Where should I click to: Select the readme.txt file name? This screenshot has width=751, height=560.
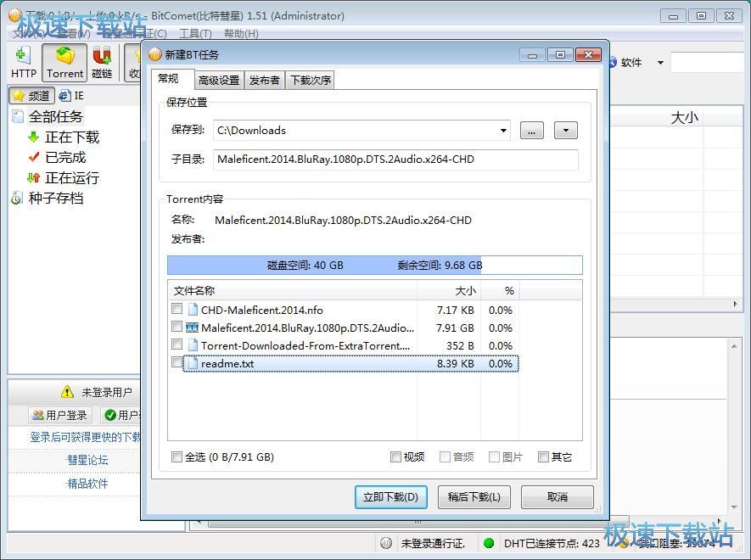tap(227, 364)
